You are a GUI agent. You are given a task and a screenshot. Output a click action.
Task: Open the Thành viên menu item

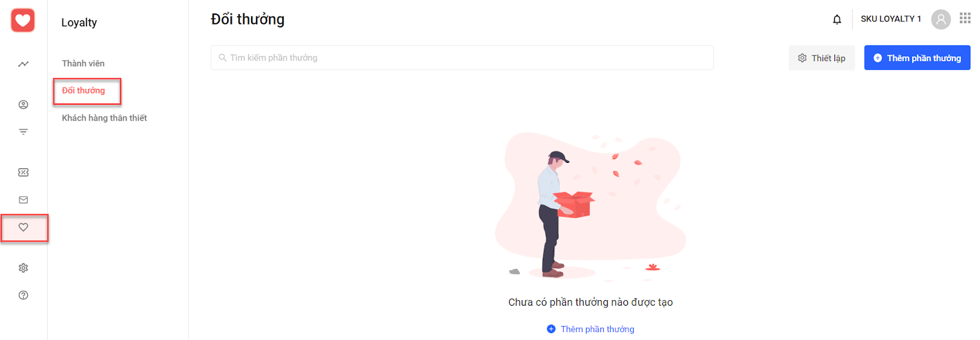83,63
